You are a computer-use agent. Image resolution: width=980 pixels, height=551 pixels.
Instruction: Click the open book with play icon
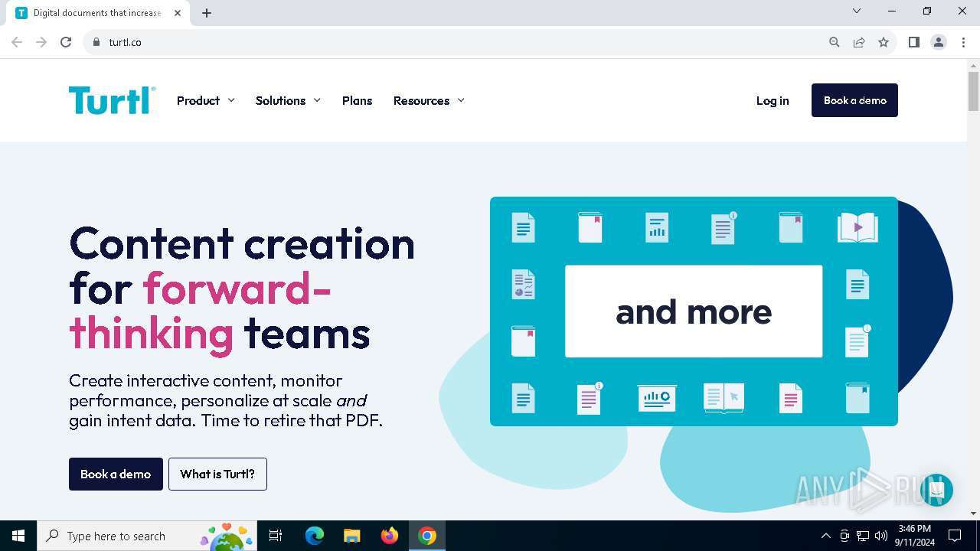[857, 227]
